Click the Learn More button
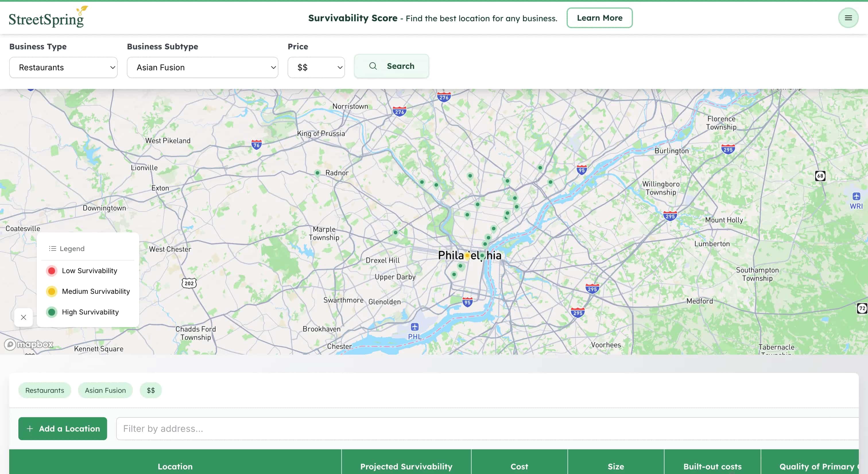The width and height of the screenshot is (868, 474). 599,18
